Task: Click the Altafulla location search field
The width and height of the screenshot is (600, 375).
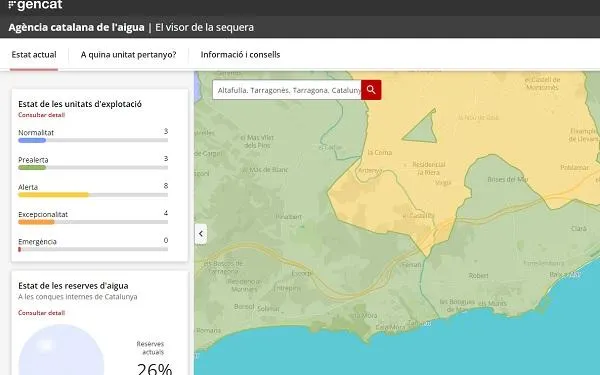Action: [x=287, y=90]
